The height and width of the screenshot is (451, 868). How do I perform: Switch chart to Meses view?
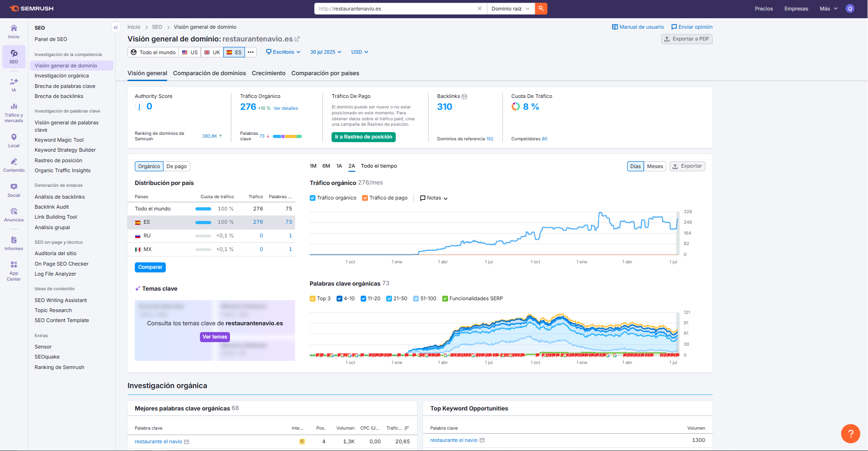tap(655, 166)
